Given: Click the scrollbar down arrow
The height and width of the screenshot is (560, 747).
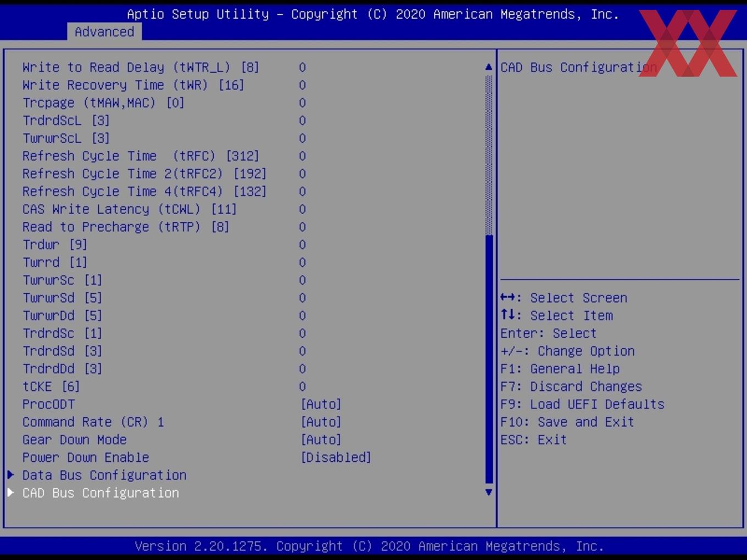Looking at the screenshot, I should click(x=489, y=492).
